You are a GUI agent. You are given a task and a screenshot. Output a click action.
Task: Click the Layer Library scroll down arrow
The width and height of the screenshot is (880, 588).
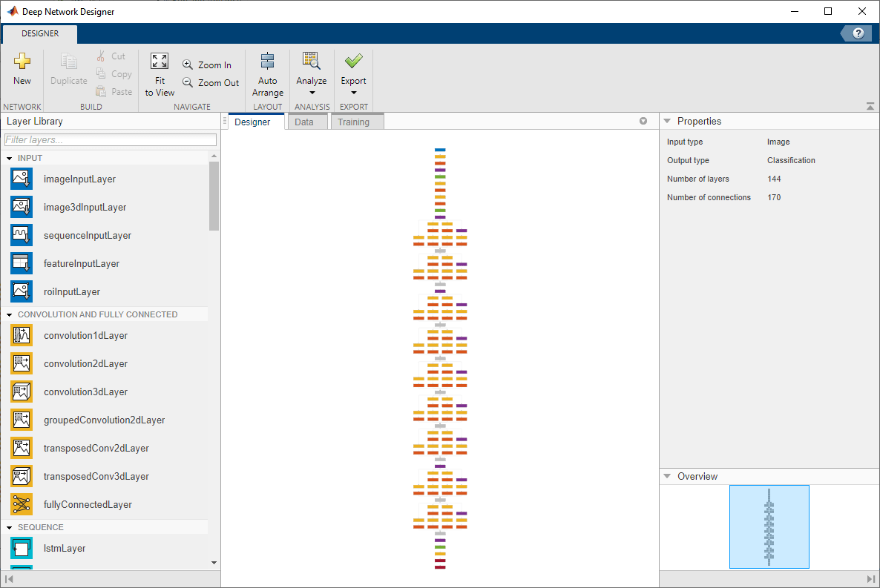point(214,562)
